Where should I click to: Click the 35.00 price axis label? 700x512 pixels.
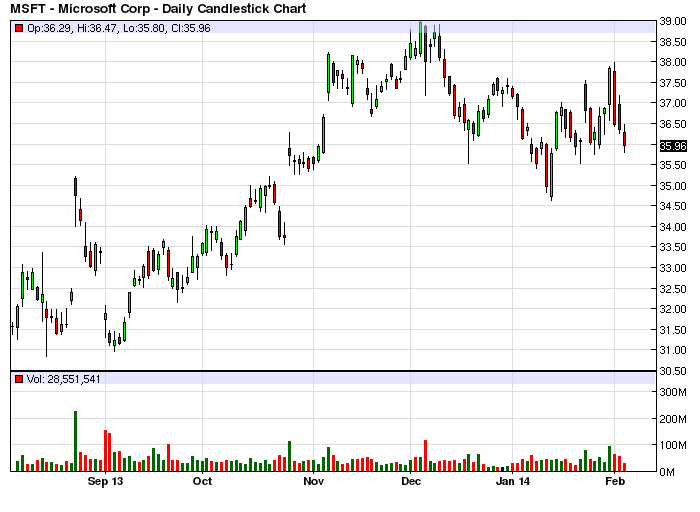point(673,186)
